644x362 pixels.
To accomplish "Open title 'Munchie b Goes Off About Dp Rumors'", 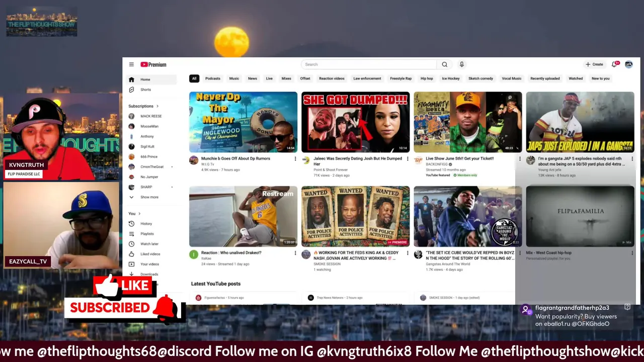I will pyautogui.click(x=235, y=158).
